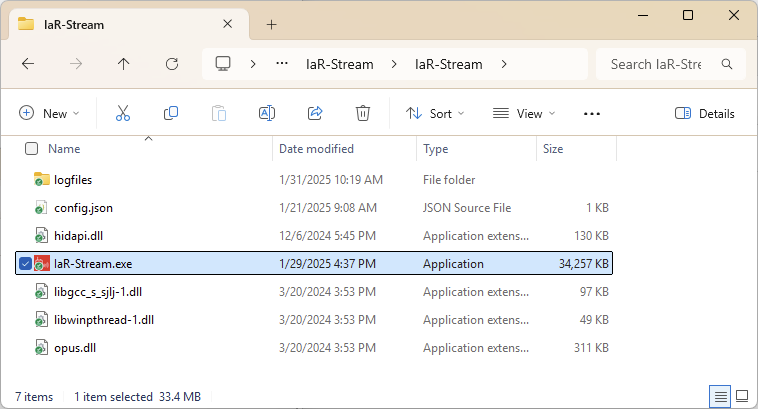The width and height of the screenshot is (758, 409).
Task: Sort by Type column header
Action: 436,149
